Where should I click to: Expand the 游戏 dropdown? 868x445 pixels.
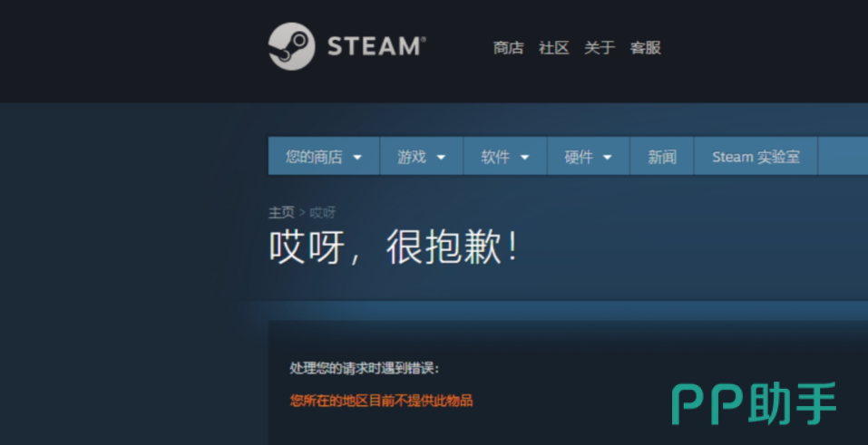click(x=422, y=157)
